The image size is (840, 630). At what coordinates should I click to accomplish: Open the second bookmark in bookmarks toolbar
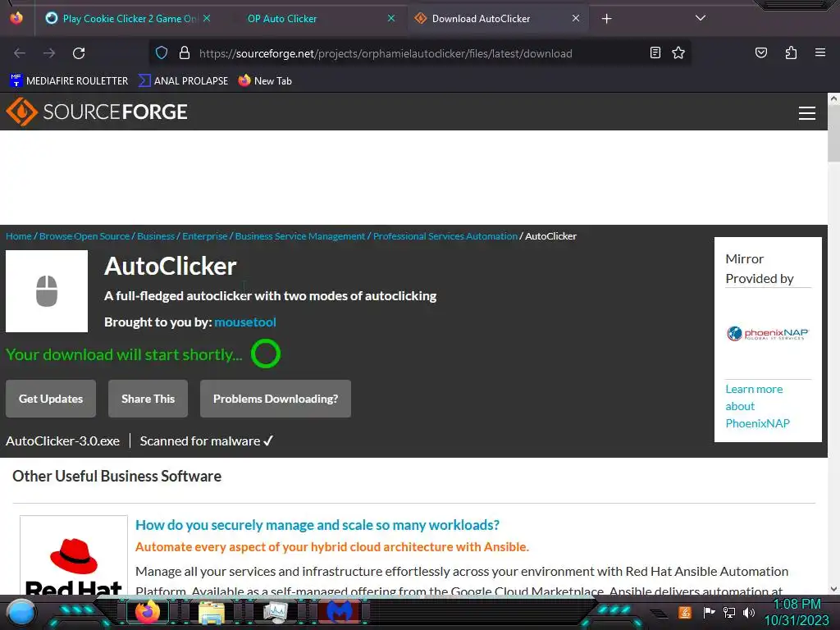(183, 81)
